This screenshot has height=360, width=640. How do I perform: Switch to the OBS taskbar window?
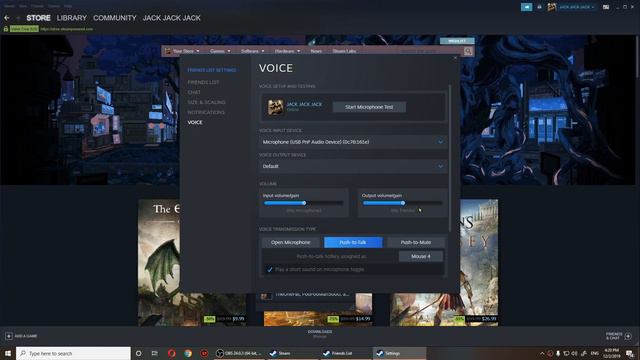tap(239, 353)
